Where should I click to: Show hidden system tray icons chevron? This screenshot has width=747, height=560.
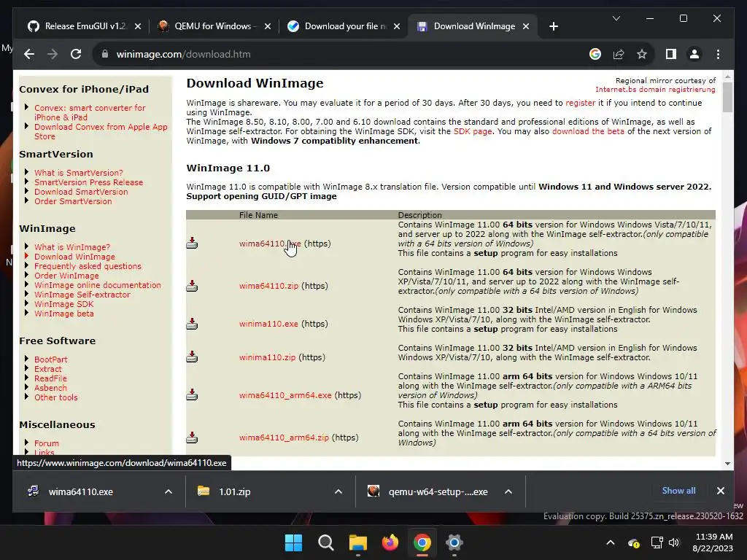(x=611, y=542)
